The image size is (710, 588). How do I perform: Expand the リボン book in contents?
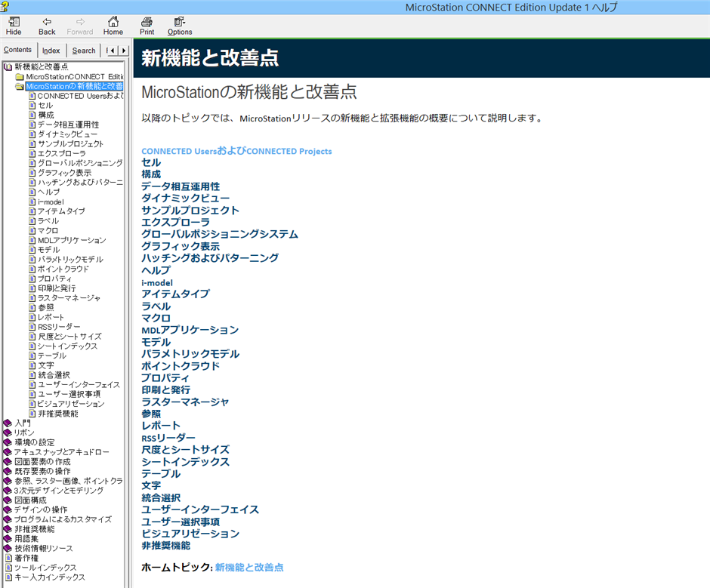8,433
